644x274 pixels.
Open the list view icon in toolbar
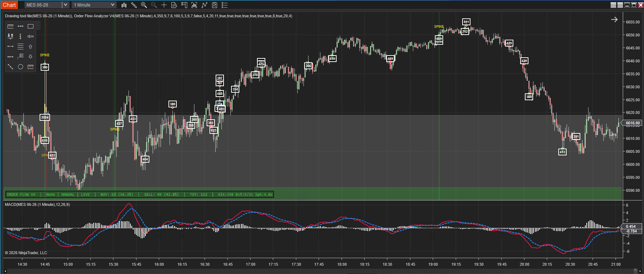[x=225, y=5]
